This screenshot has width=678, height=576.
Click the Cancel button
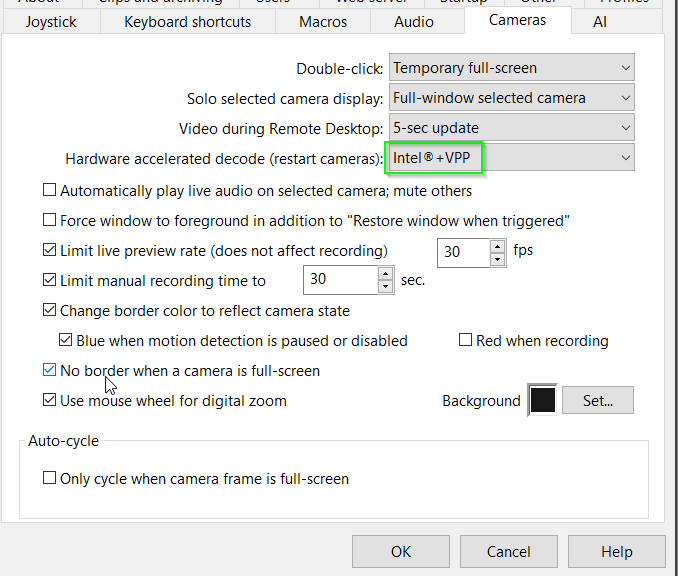tap(508, 551)
